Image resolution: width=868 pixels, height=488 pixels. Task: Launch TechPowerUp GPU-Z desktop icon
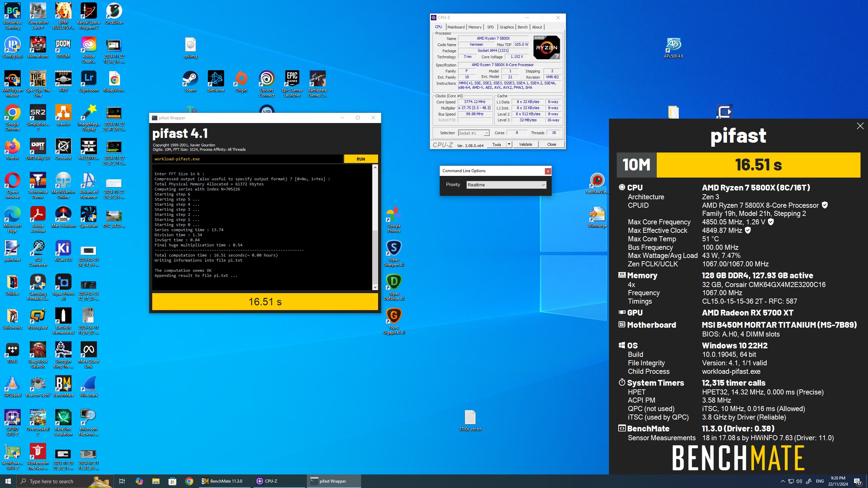click(x=13, y=456)
